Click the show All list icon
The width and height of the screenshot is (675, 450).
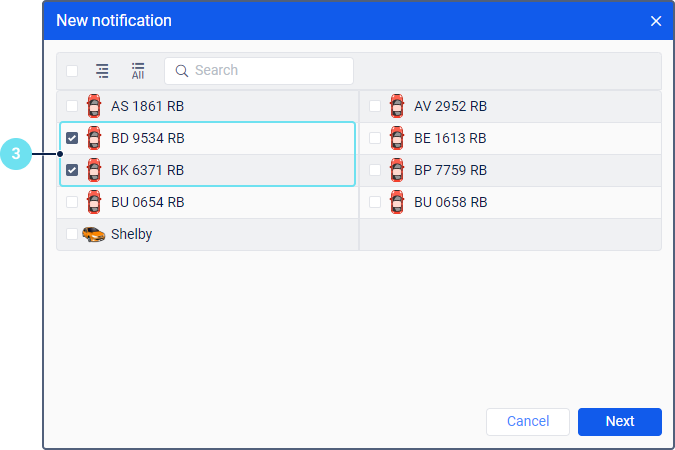138,71
